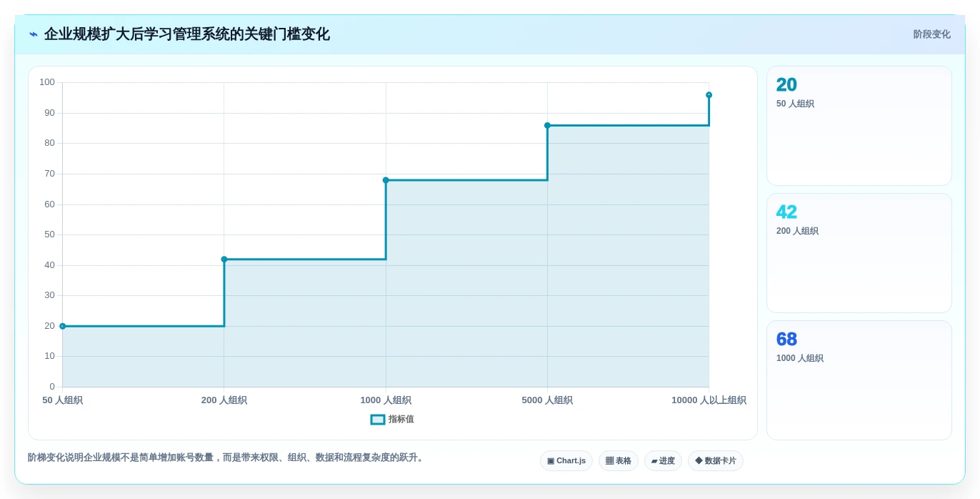Click the data point at value 86
The image size is (980, 499).
tap(547, 125)
